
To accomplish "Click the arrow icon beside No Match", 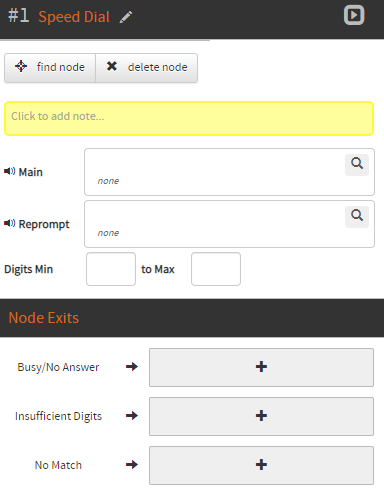I will 132,465.
